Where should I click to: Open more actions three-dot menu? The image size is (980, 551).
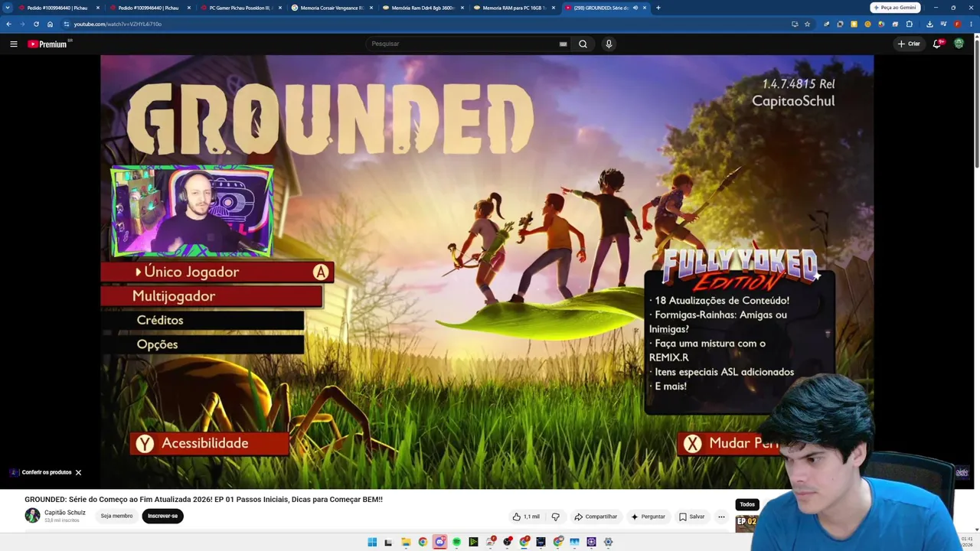coord(721,517)
